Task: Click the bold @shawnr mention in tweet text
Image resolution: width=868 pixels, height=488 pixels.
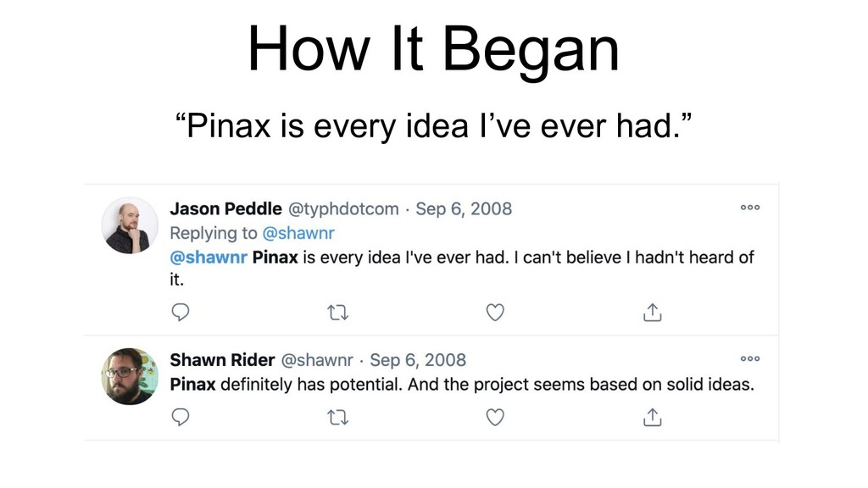Action: [x=209, y=258]
